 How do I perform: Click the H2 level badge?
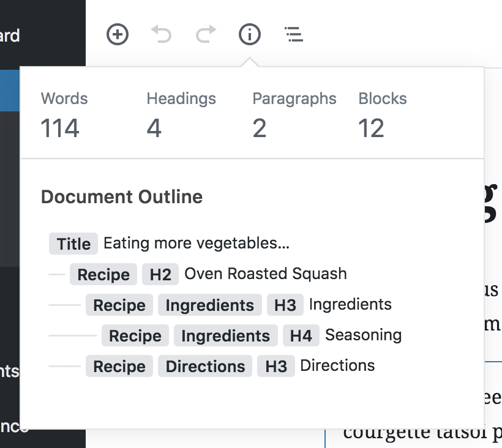pos(160,274)
